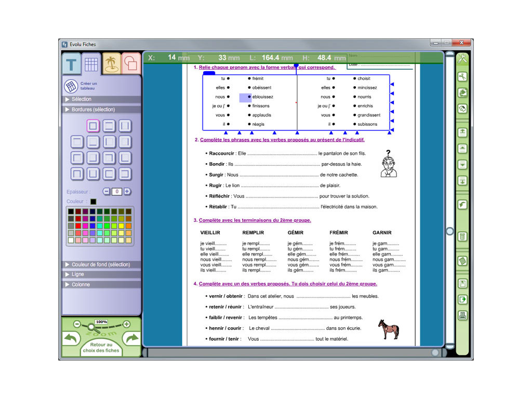Click the trash bin delete icon

[x=462, y=237]
